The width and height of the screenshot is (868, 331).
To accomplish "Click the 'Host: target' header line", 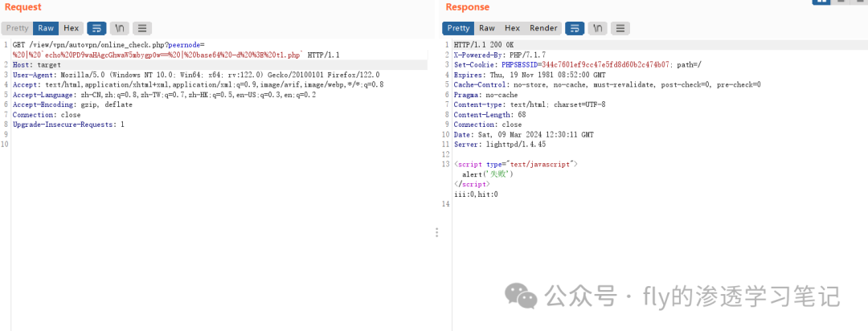I will (36, 65).
